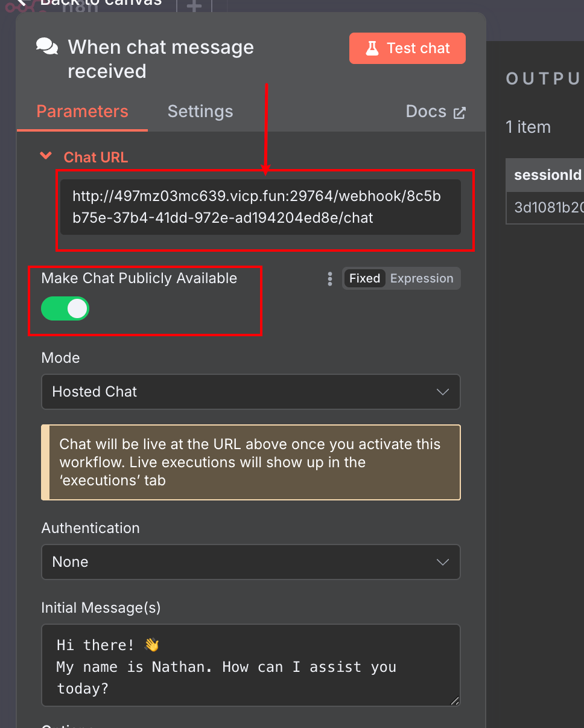Open Docs via the external link icon
This screenshot has width=584, height=728.
coord(460,112)
